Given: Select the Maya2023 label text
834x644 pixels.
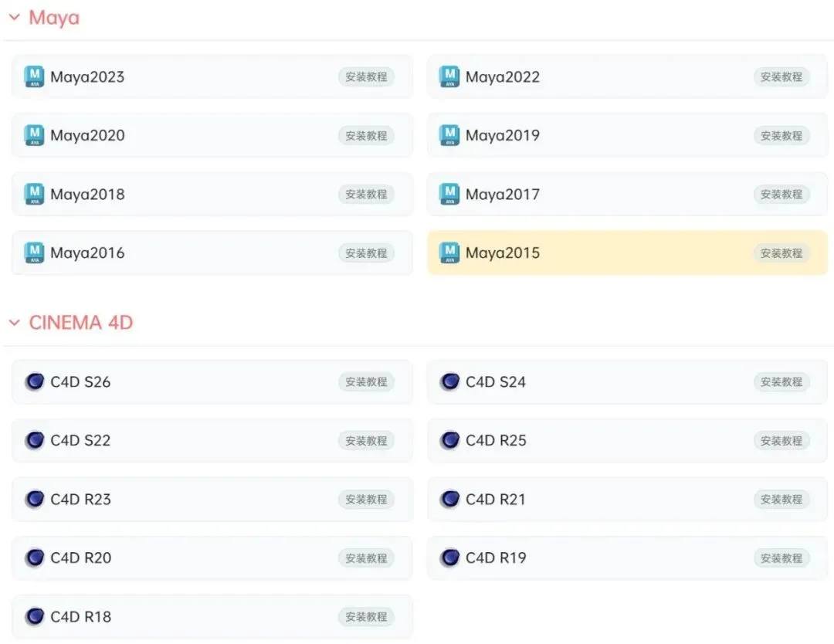Looking at the screenshot, I should (x=87, y=78).
